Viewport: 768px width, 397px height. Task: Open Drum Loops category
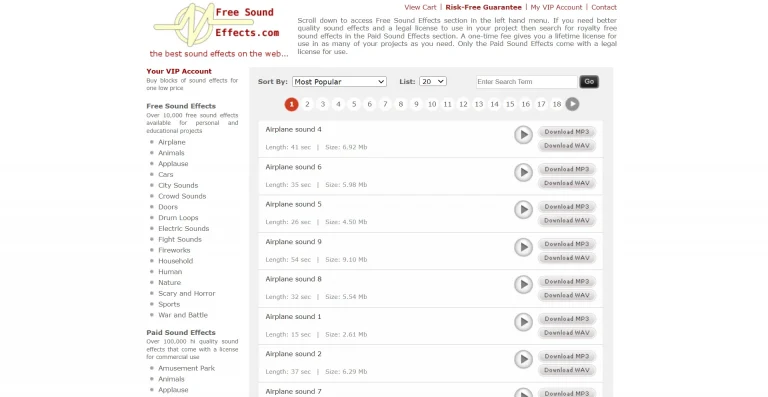178,218
